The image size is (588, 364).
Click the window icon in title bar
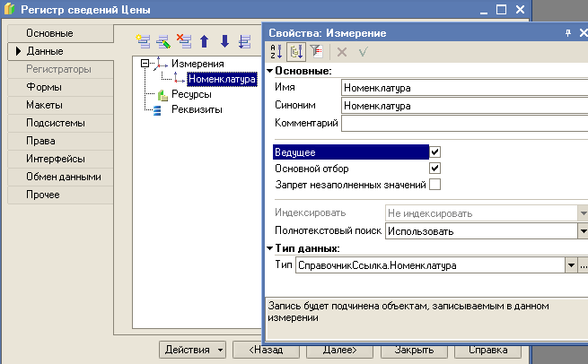9,9
